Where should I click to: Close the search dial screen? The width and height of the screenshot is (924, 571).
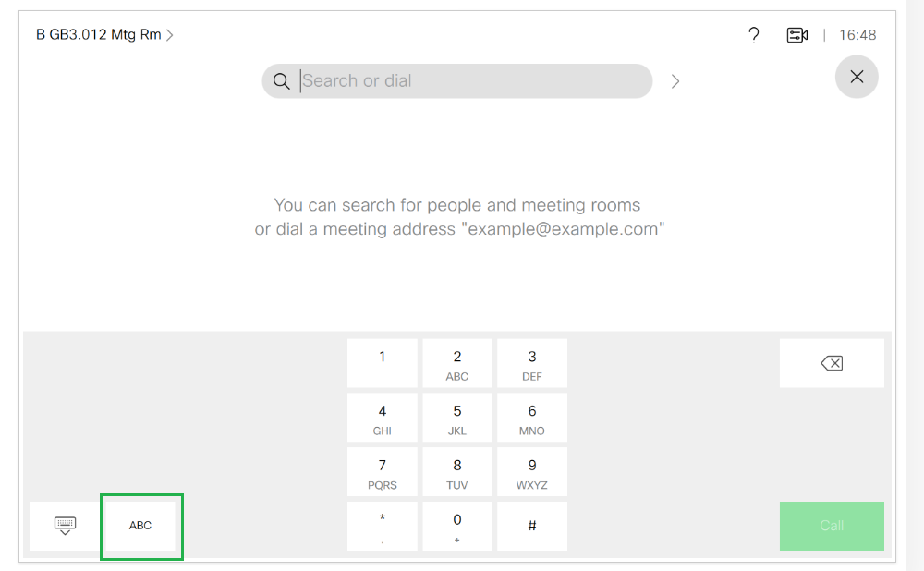click(857, 77)
